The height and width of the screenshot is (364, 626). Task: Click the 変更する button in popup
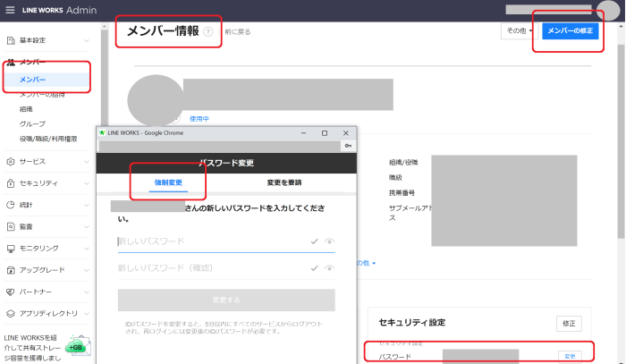coord(226,301)
